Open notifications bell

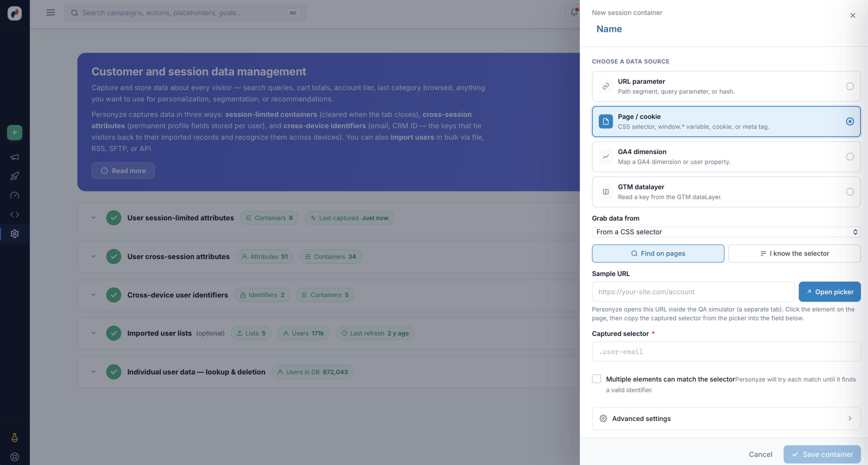(x=573, y=13)
